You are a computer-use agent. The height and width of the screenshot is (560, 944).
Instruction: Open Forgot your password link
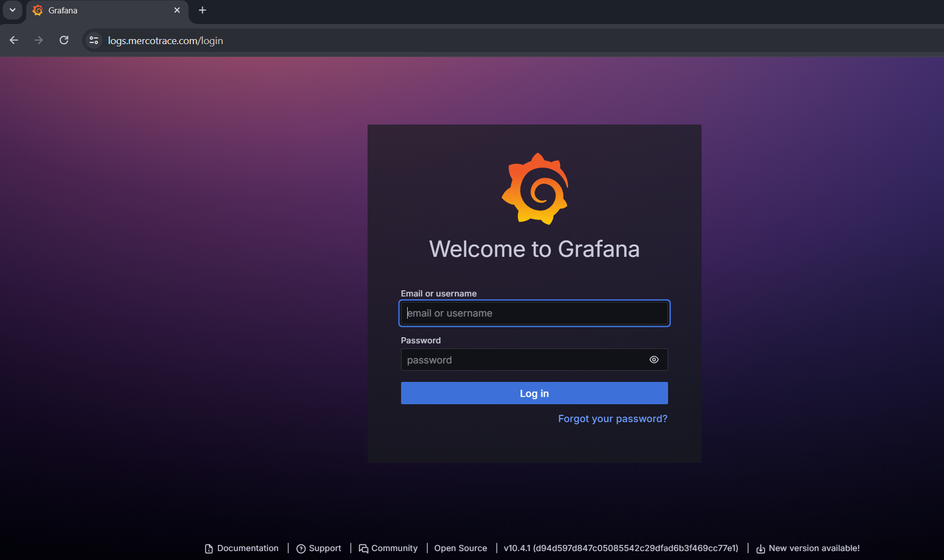coord(613,419)
